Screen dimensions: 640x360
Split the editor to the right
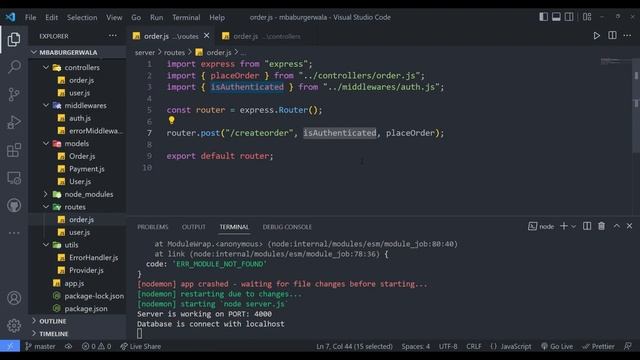point(612,36)
